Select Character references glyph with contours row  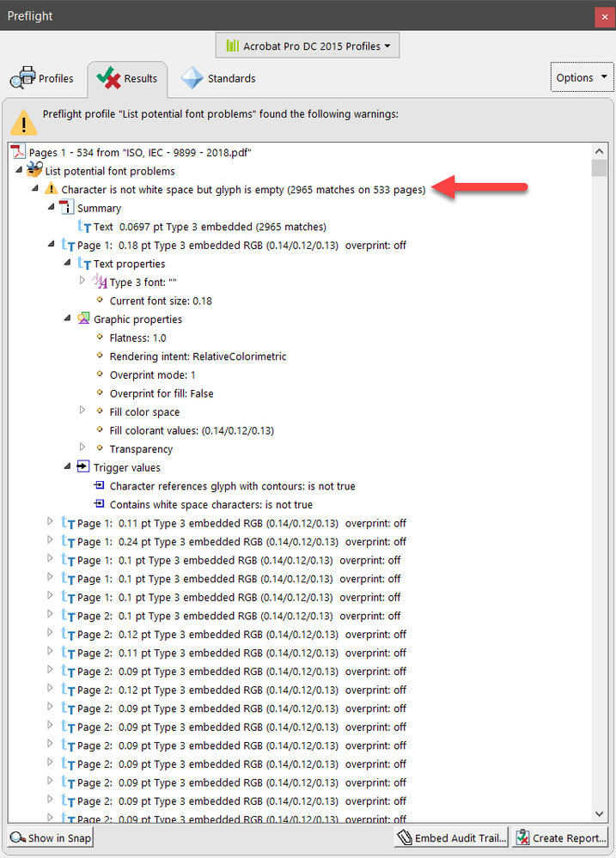[x=232, y=486]
